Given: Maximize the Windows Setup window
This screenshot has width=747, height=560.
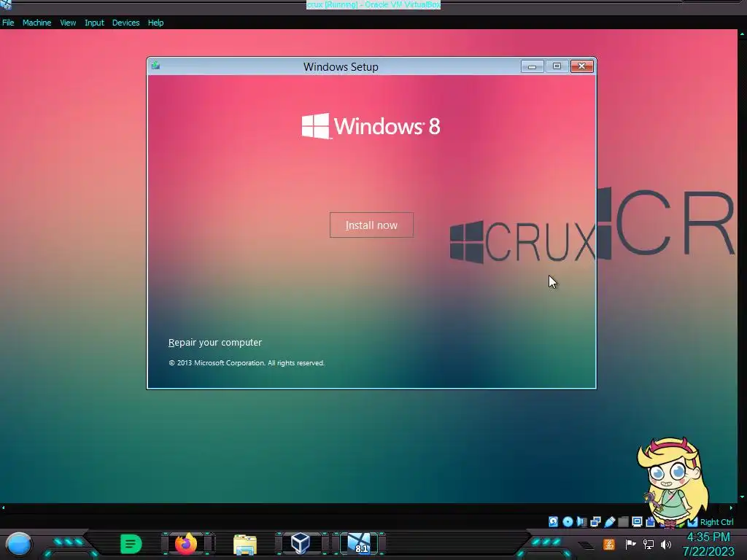Looking at the screenshot, I should click(x=557, y=66).
